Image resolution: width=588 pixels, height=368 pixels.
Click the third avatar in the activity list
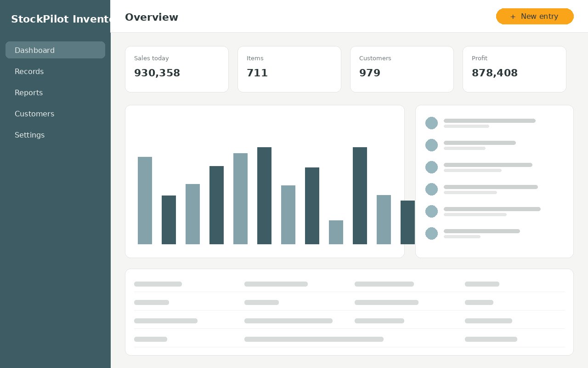click(431, 167)
